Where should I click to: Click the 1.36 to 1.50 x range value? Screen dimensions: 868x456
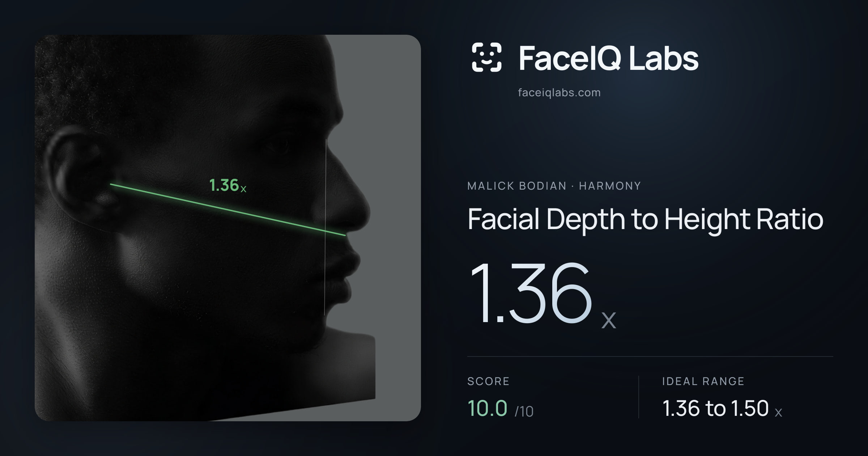point(722,409)
